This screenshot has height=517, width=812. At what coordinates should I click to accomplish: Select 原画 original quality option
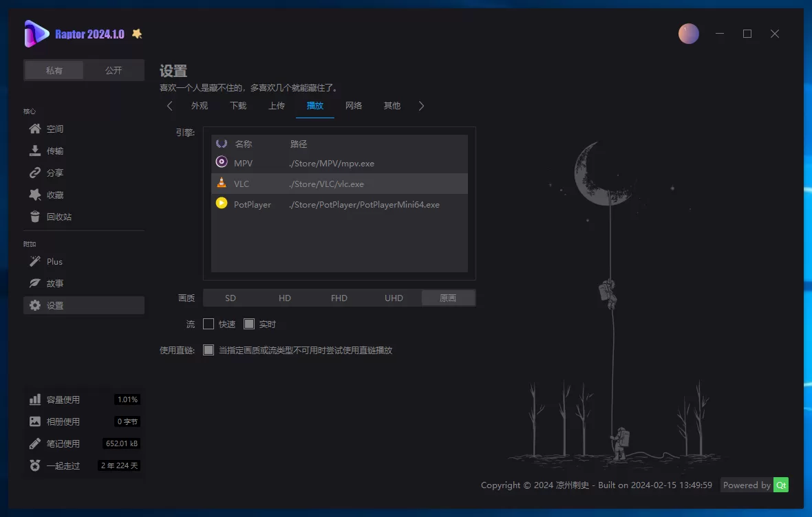[448, 297]
